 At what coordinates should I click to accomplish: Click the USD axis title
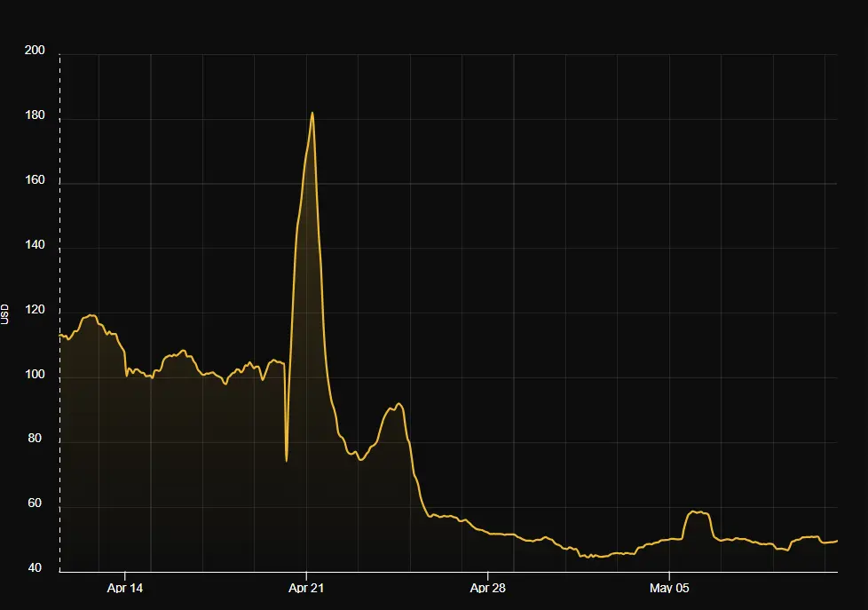point(5,314)
